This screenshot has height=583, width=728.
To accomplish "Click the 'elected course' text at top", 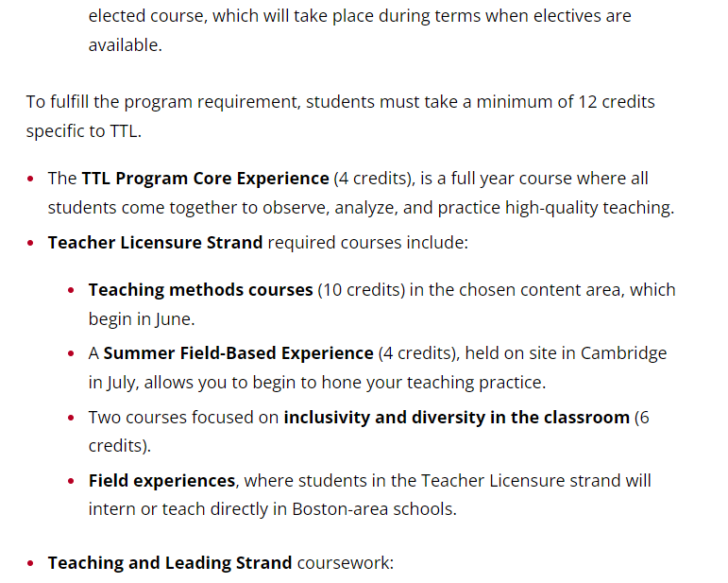I will (145, 16).
